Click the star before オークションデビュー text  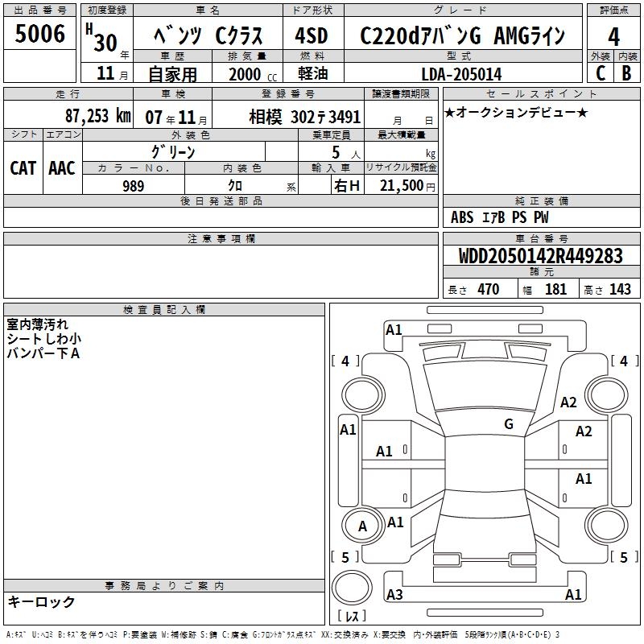[449, 113]
